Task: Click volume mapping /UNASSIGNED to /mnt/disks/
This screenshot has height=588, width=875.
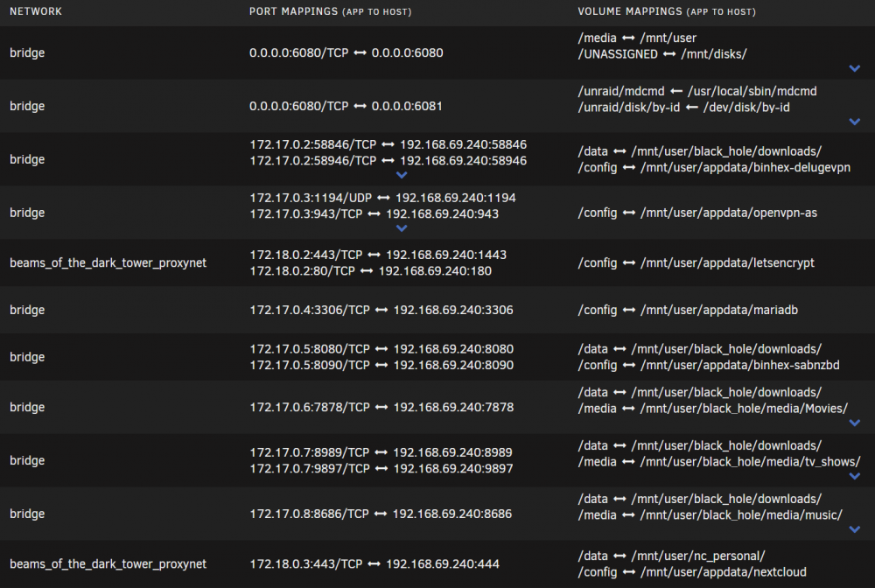Action: tap(662, 54)
